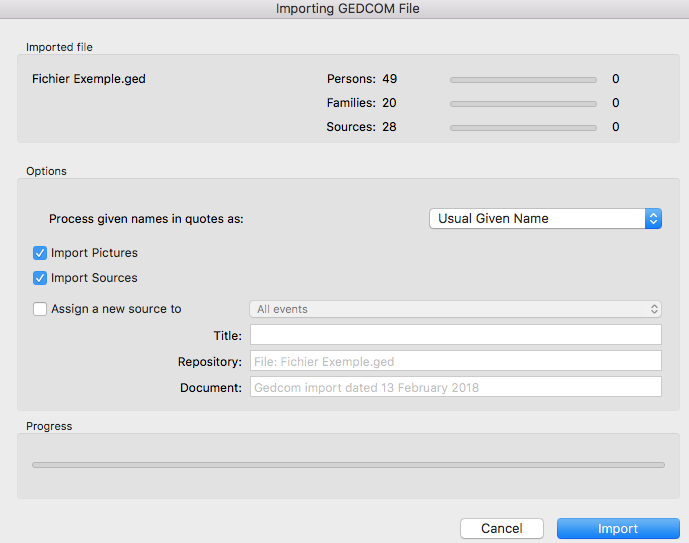Click the blue dropdown arrows icon

pos(653,218)
